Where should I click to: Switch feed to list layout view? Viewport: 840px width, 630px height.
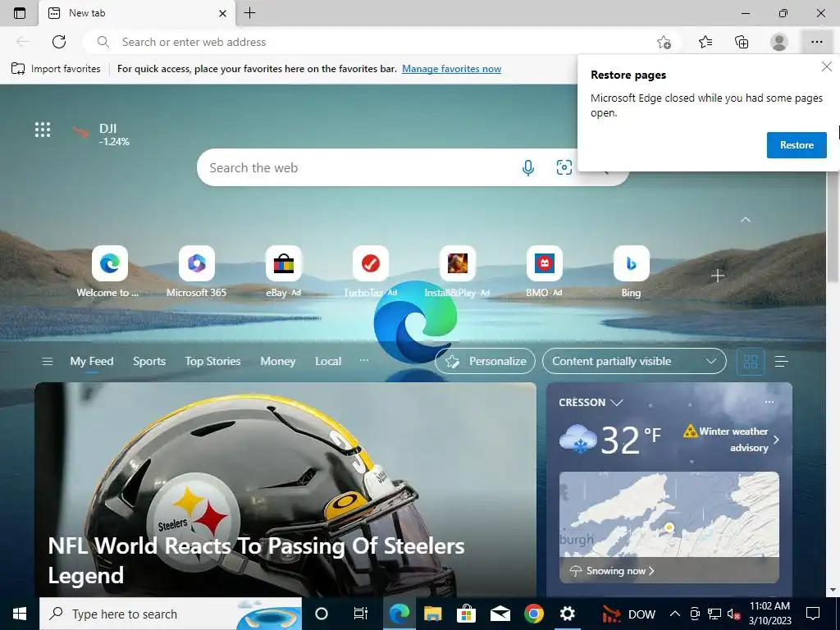[781, 362]
